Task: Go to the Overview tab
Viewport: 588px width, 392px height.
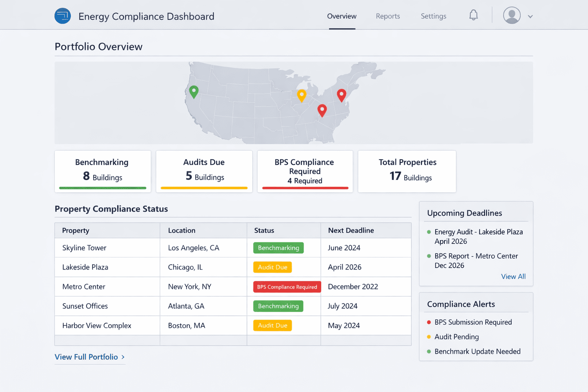Action: 341,16
